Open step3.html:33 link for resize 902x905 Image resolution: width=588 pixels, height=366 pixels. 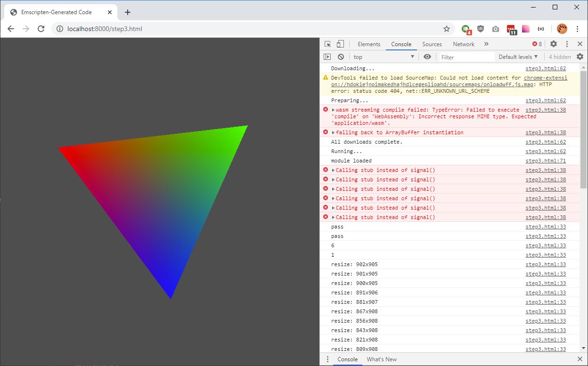pyautogui.click(x=546, y=264)
